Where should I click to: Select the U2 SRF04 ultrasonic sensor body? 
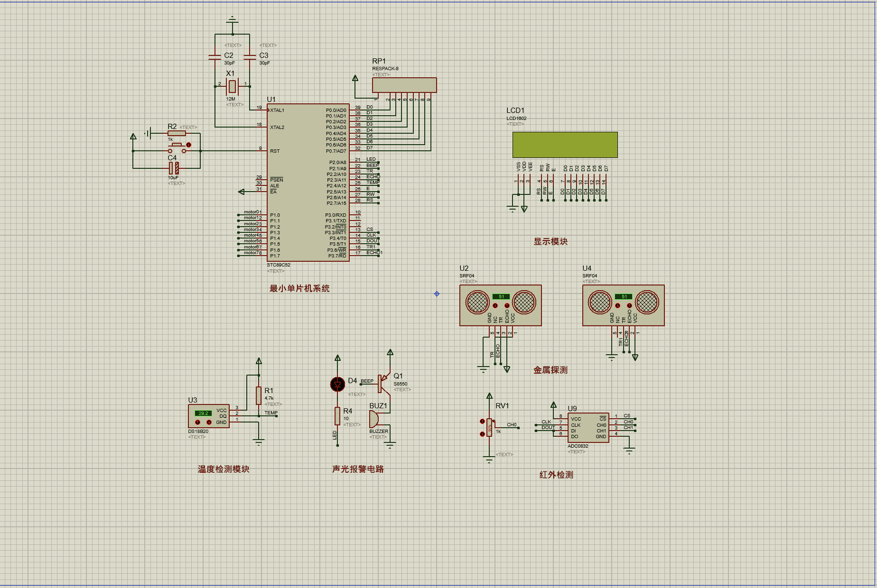click(501, 305)
